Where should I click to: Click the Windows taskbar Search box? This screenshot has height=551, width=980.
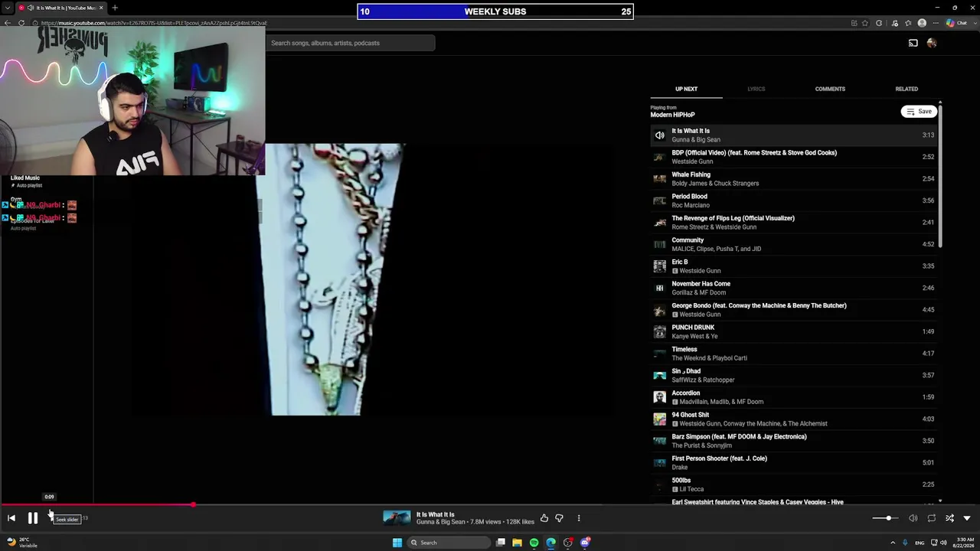coord(449,543)
